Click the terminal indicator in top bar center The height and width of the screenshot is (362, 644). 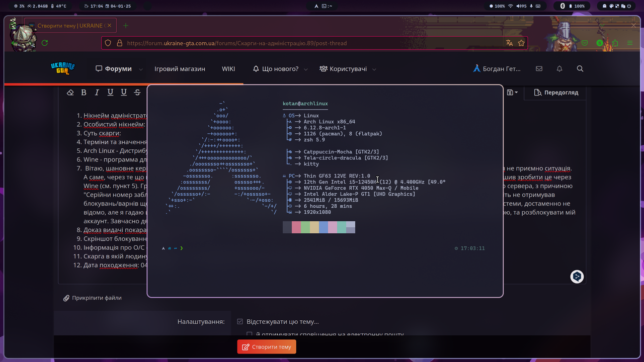click(x=327, y=6)
